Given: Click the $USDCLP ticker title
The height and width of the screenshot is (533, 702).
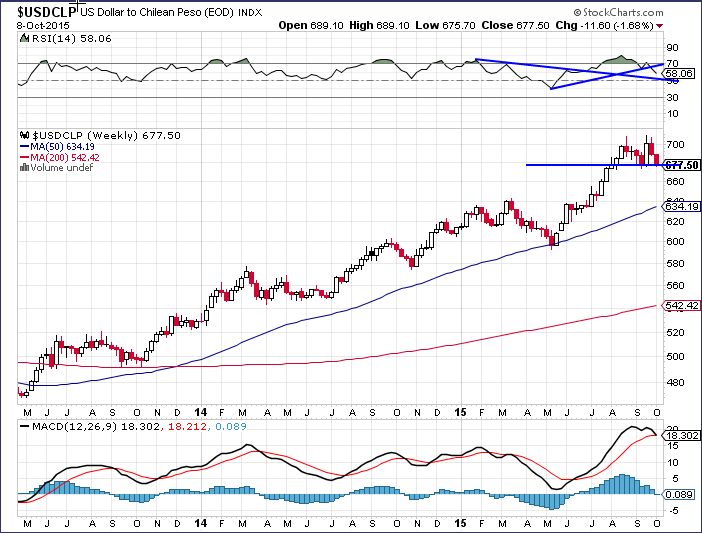Looking at the screenshot, I should (46, 12).
